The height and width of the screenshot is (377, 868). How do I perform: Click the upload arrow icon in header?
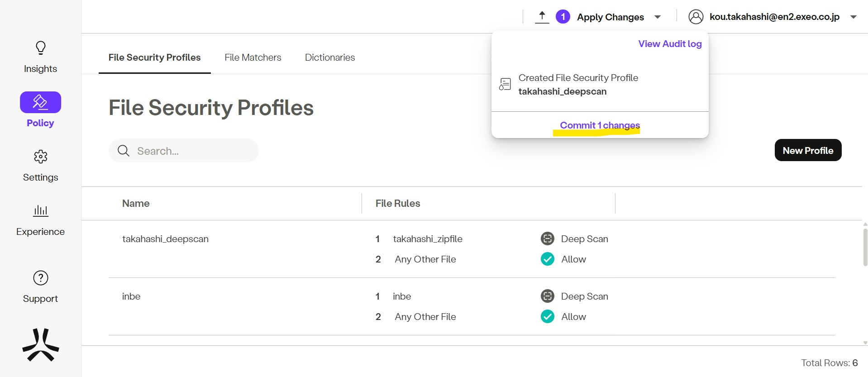(x=542, y=17)
